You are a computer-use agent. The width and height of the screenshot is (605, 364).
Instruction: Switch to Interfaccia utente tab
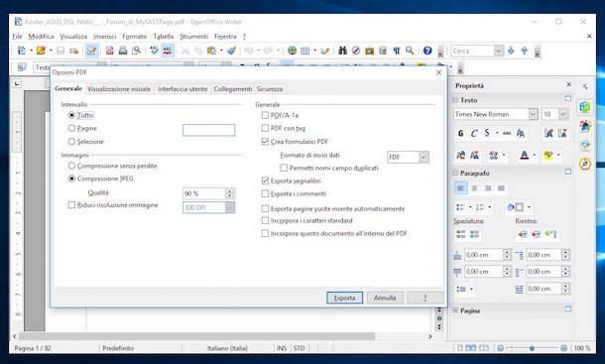[182, 89]
